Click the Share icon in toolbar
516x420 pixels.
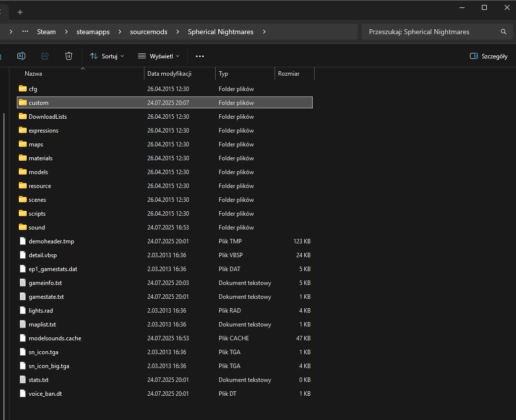[45, 56]
